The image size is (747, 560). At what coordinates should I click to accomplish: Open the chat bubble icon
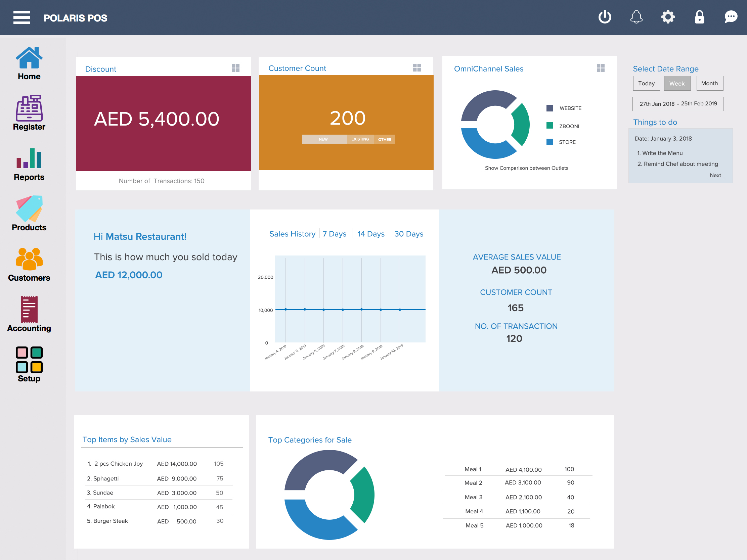(731, 17)
